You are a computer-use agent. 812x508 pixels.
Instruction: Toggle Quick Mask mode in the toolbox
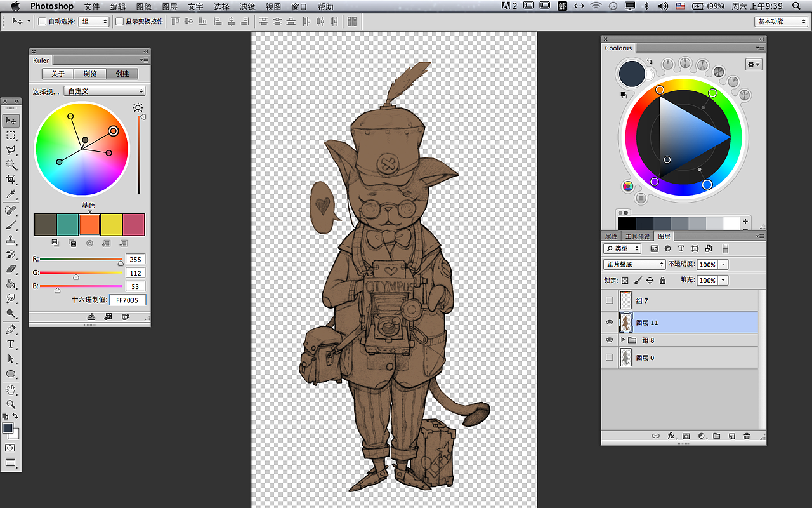point(11,448)
